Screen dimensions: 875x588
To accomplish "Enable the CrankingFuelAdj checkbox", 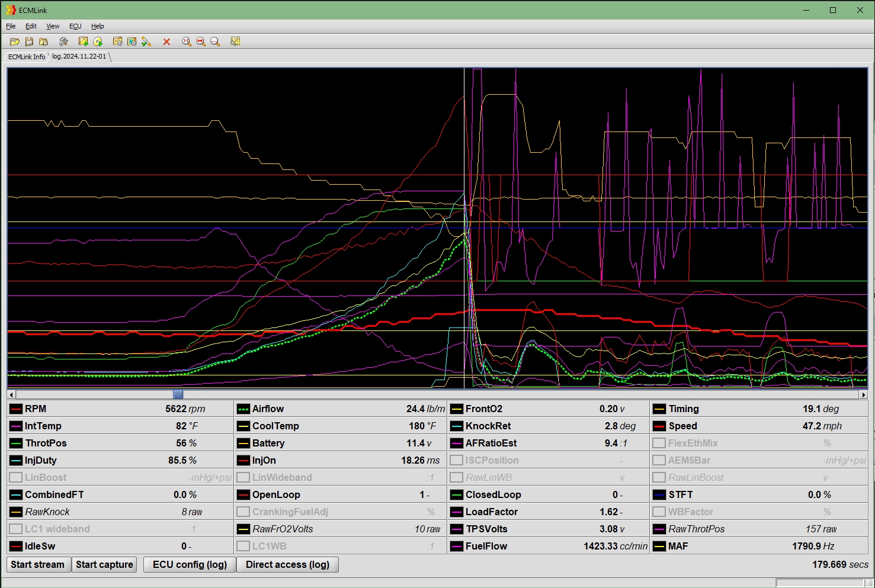I will [x=243, y=512].
